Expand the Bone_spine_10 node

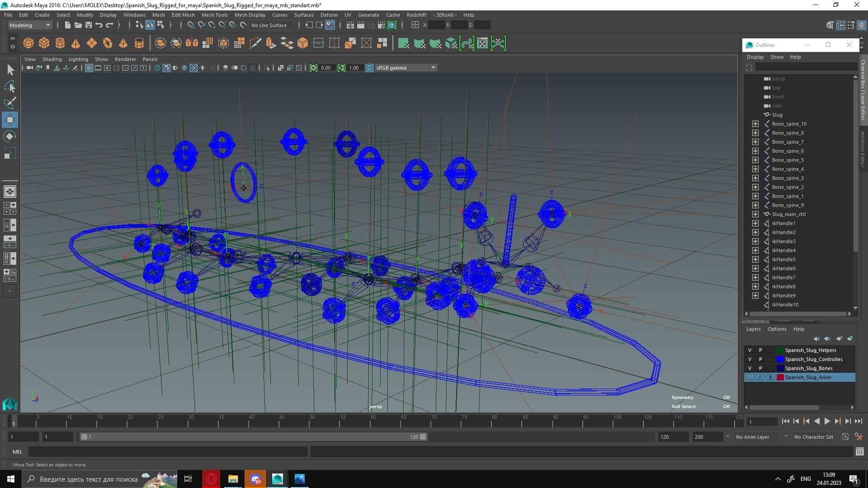coord(755,124)
